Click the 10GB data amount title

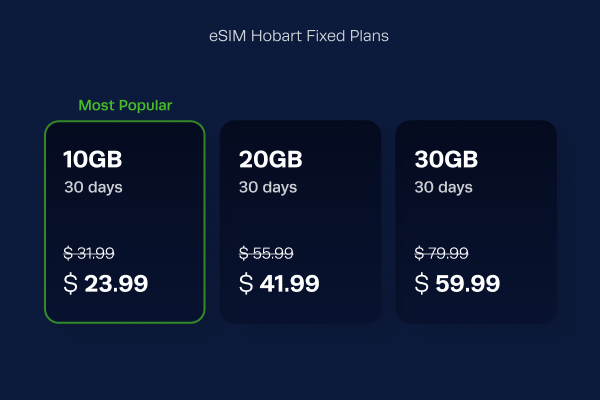[x=93, y=159]
